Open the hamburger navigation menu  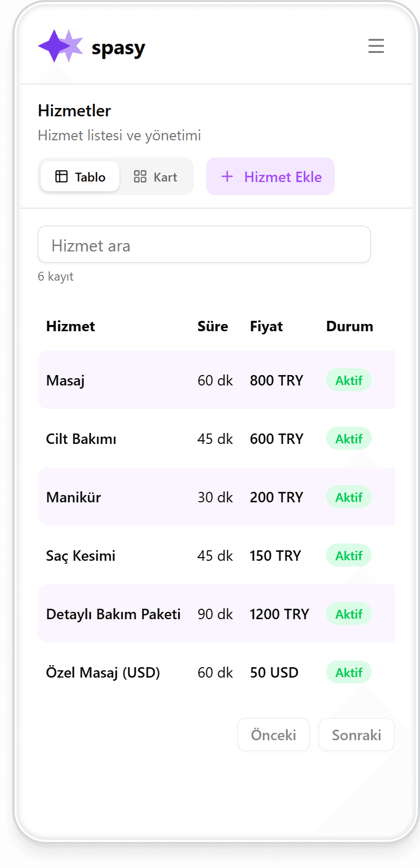376,46
